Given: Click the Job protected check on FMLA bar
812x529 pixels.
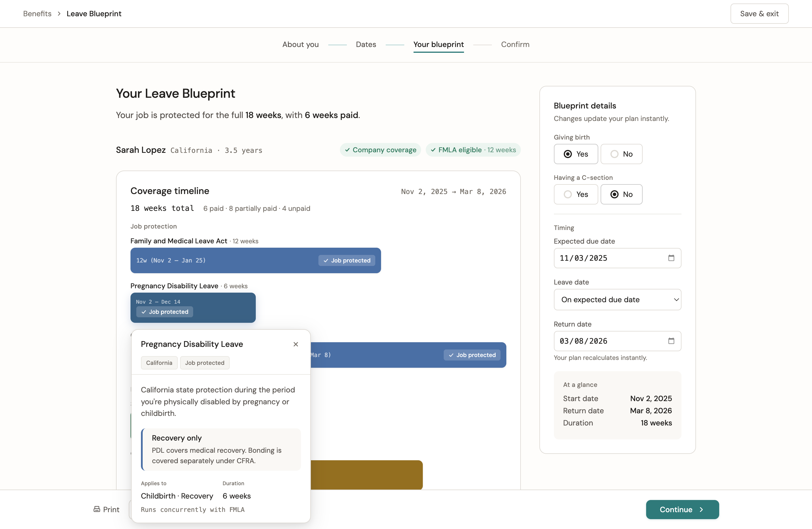Looking at the screenshot, I should pyautogui.click(x=327, y=260).
